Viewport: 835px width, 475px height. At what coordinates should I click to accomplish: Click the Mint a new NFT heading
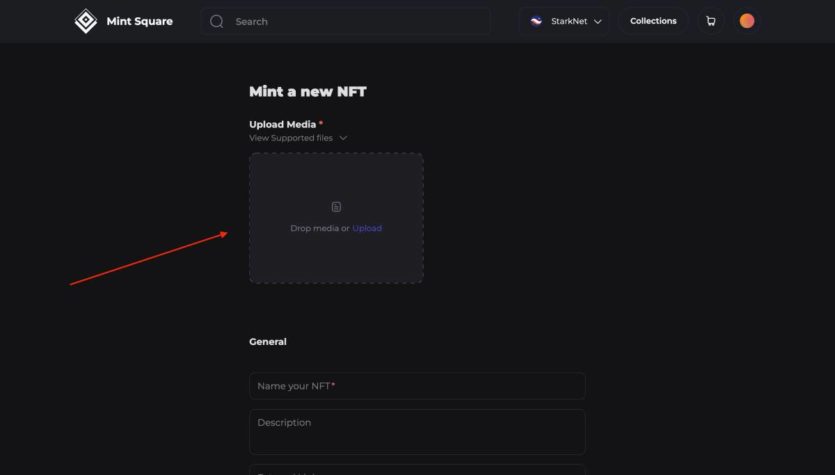coord(308,92)
